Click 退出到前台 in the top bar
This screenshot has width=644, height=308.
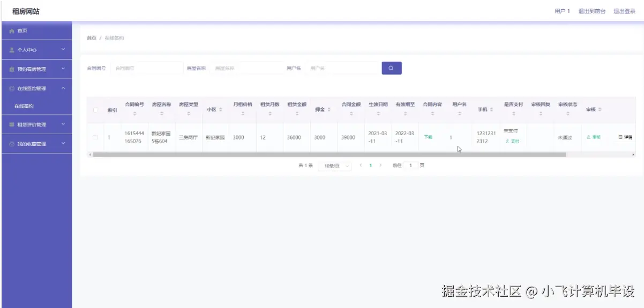pyautogui.click(x=592, y=11)
